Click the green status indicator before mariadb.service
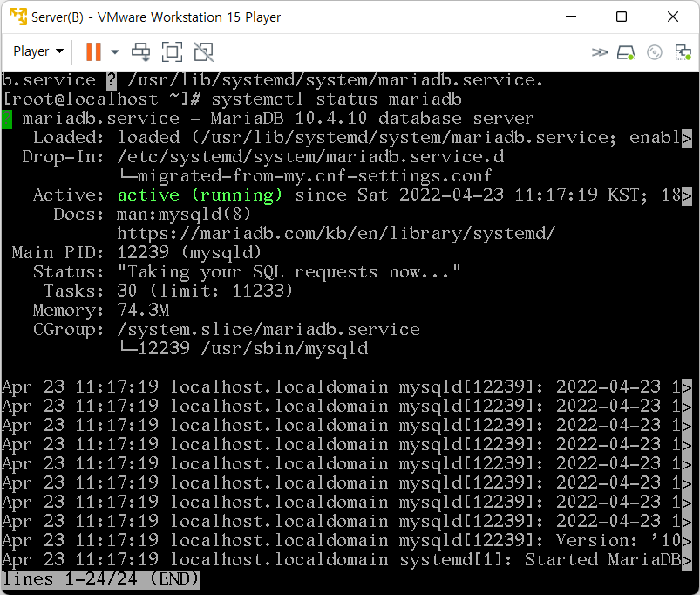This screenshot has width=700, height=595. click(7, 119)
